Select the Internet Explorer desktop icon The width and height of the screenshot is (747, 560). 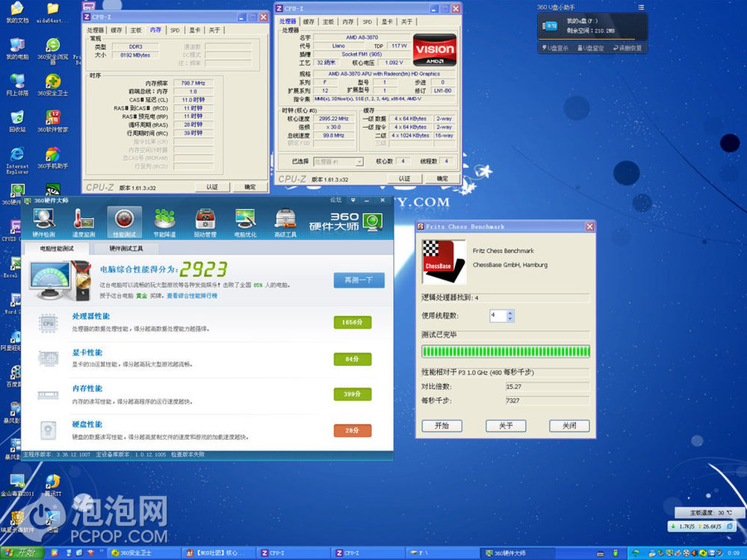[x=17, y=160]
